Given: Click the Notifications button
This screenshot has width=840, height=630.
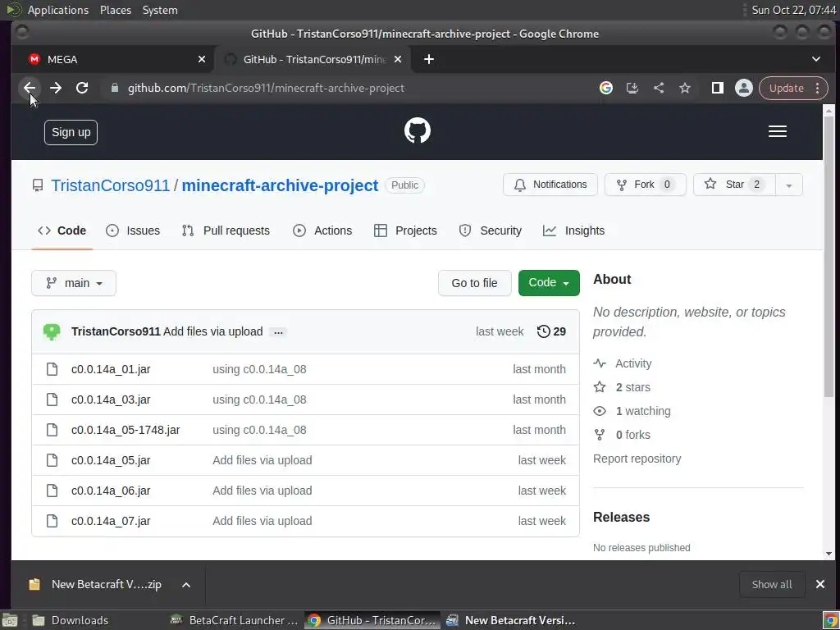Looking at the screenshot, I should 550,185.
